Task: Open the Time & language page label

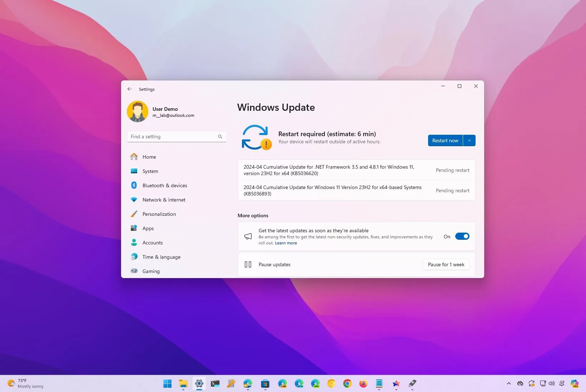Action: pyautogui.click(x=162, y=257)
